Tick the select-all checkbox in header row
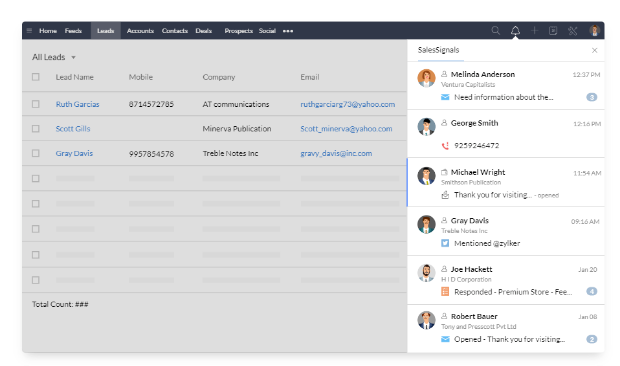620x366 pixels. pyautogui.click(x=36, y=77)
